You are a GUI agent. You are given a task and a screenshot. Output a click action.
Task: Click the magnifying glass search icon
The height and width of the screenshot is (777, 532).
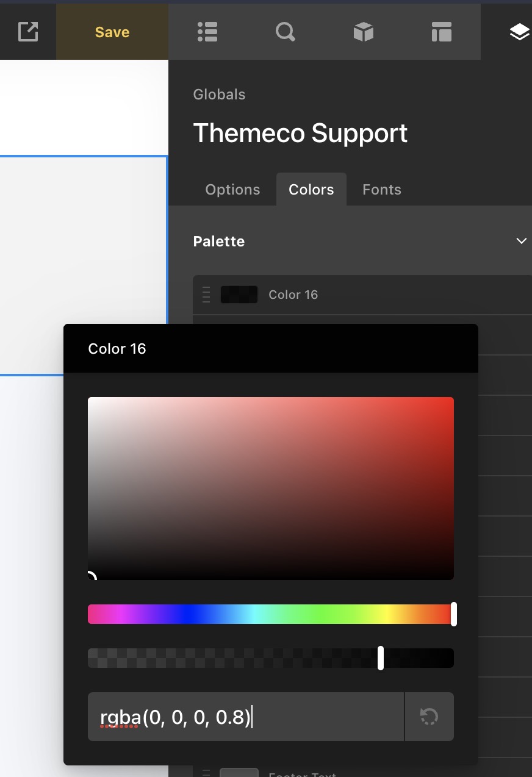[x=285, y=32]
